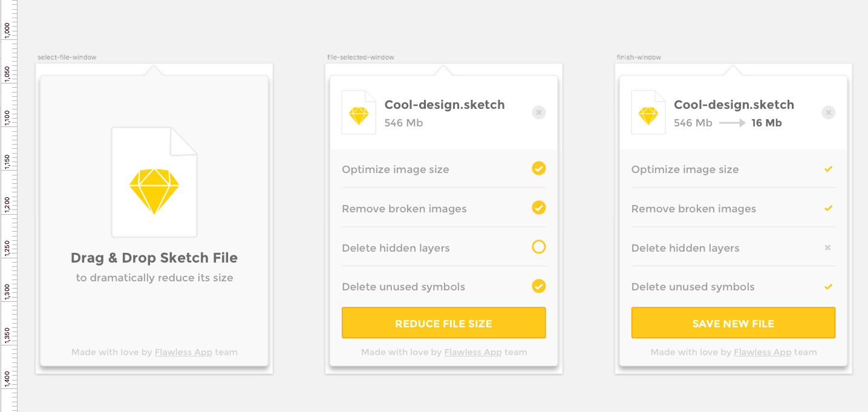Open the Flawless App link under Drag & Drop
The image size is (868, 412).
click(183, 352)
